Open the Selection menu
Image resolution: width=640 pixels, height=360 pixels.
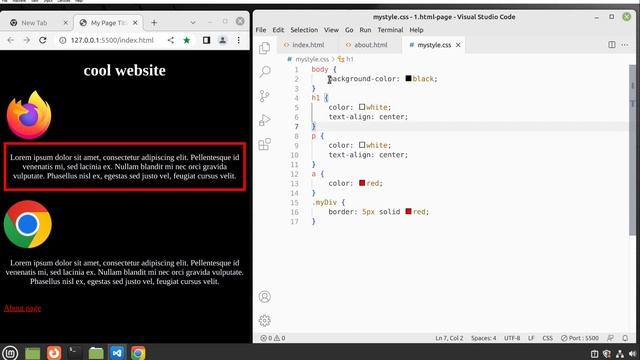point(304,30)
